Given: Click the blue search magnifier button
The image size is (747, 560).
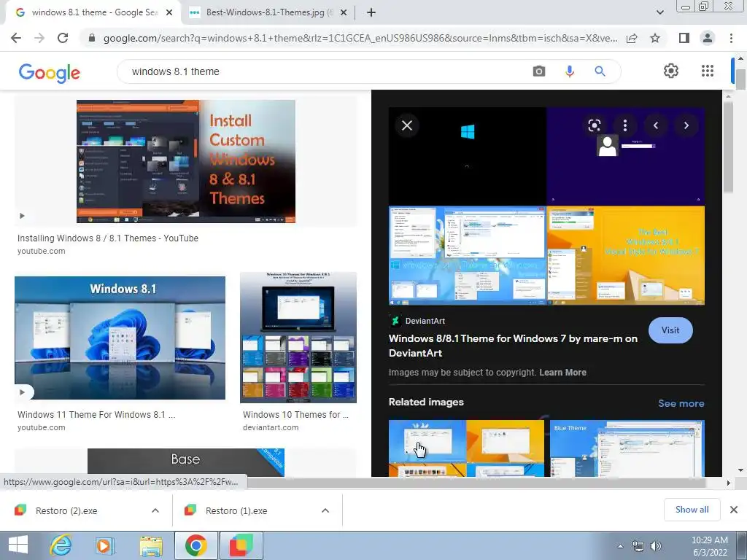Looking at the screenshot, I should pos(600,71).
